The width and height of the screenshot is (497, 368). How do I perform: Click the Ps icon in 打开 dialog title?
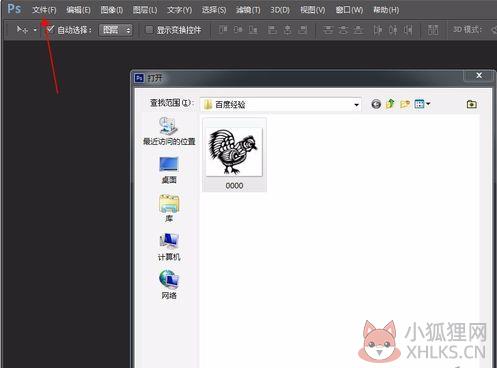pos(139,78)
